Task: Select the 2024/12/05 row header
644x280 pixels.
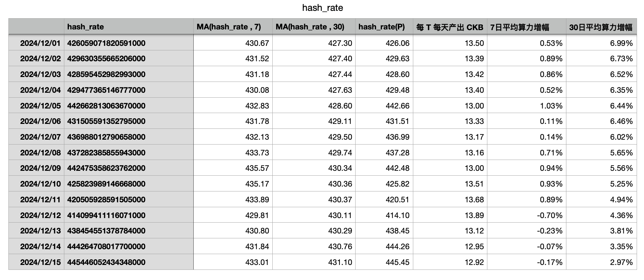Action: pos(40,106)
